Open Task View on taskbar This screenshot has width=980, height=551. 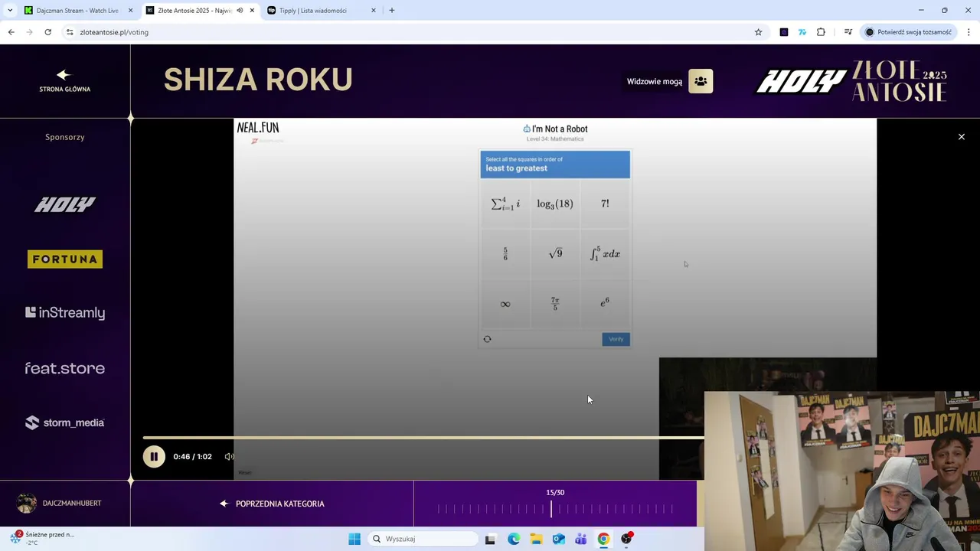[x=490, y=539]
